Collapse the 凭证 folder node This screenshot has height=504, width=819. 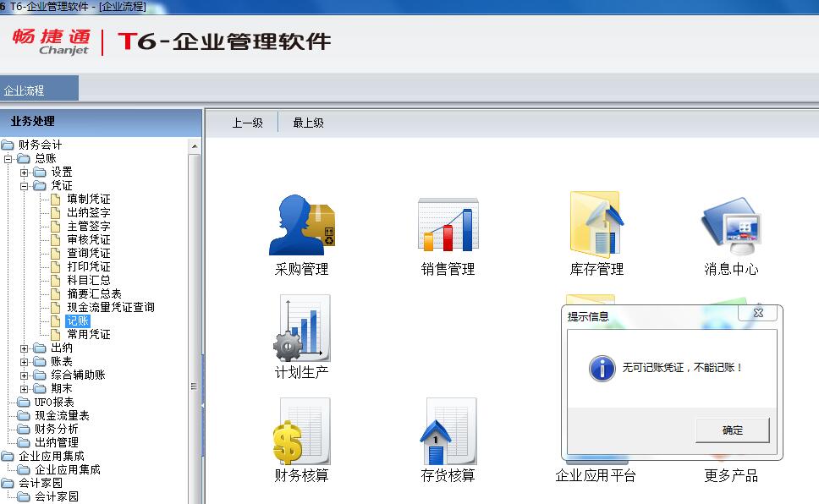coord(24,186)
